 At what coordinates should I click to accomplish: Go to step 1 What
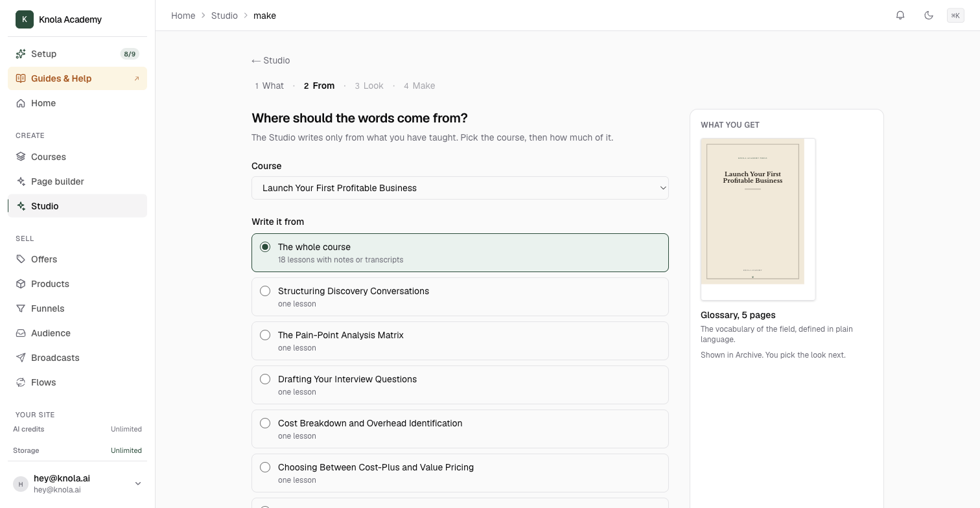click(x=269, y=86)
